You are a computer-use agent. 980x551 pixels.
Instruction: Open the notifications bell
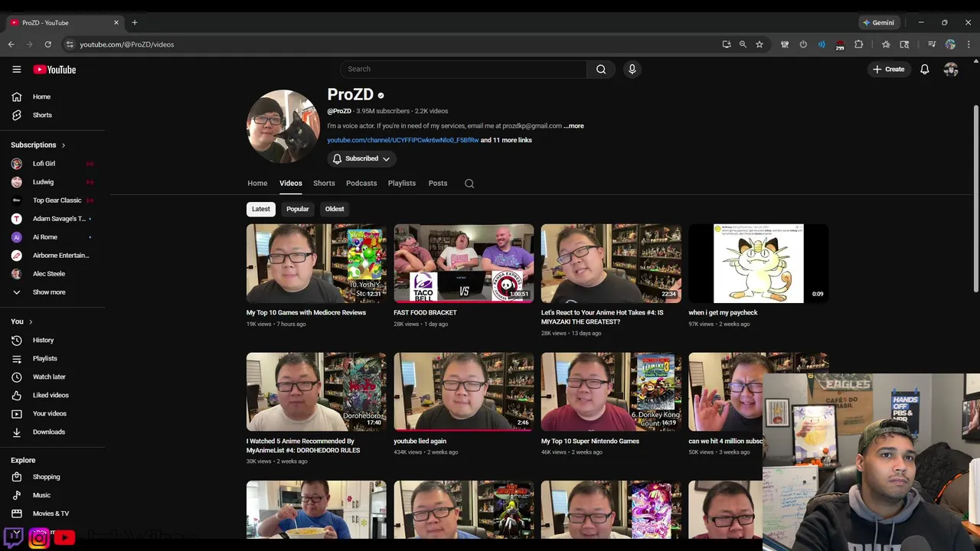coord(924,69)
